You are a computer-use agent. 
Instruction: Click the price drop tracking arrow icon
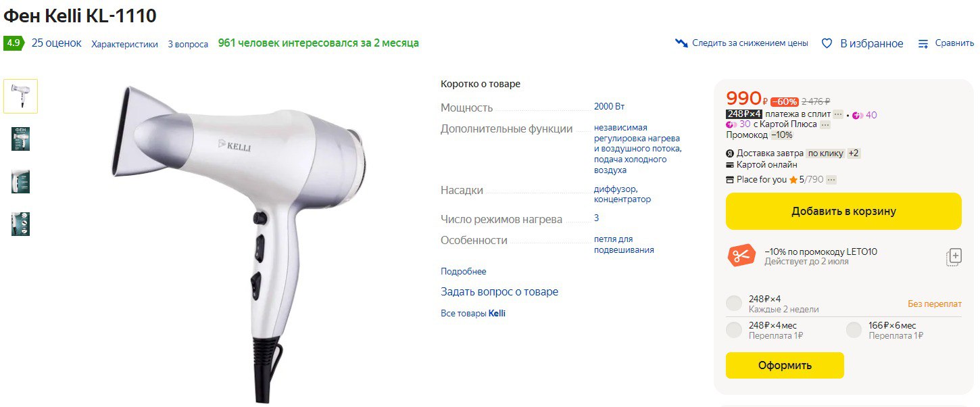(x=681, y=43)
